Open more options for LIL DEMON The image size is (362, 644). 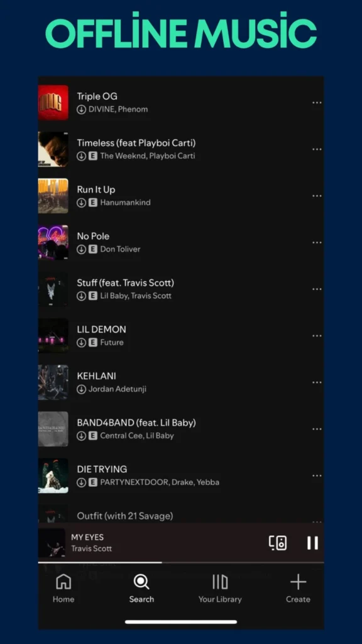click(x=317, y=336)
